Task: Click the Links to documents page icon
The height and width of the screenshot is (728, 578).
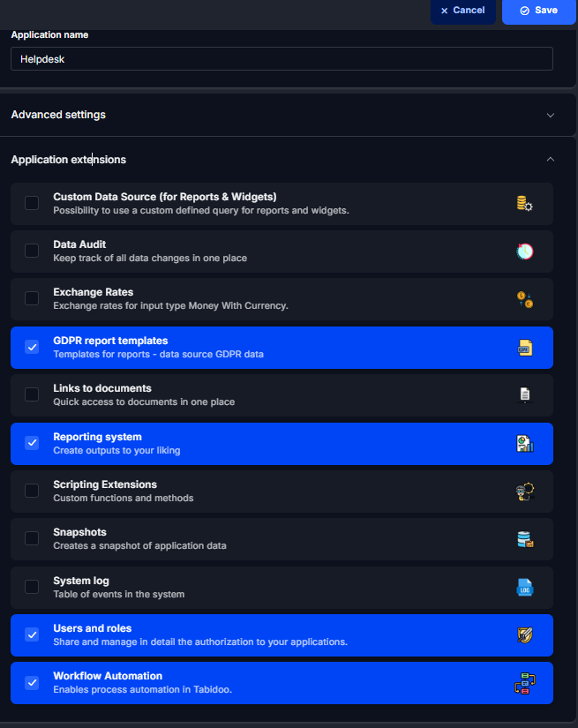Action: [524, 395]
